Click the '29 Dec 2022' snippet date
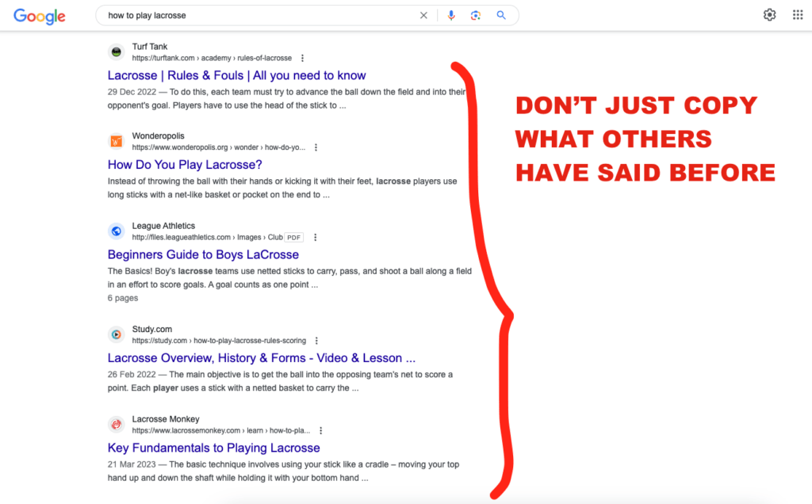Screen dimensions: 812x504 point(132,92)
